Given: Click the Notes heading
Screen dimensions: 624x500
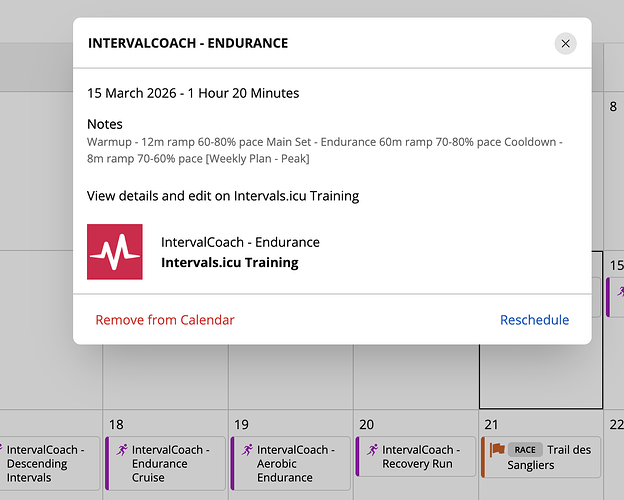Looking at the screenshot, I should coord(105,124).
